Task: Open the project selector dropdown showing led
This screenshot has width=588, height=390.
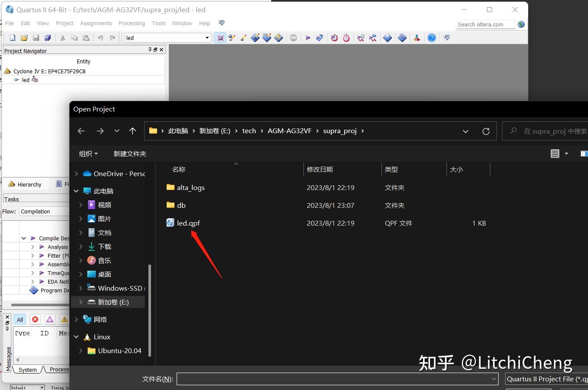Action: [x=207, y=38]
